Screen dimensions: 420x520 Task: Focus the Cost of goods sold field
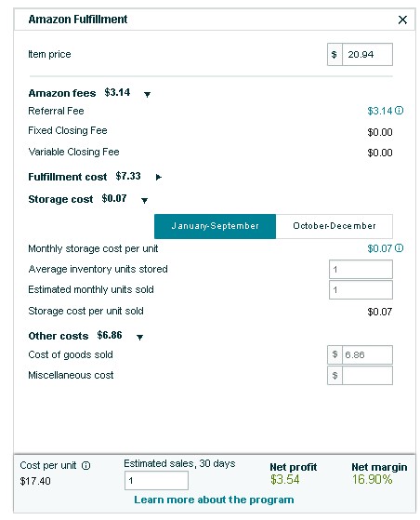point(367,354)
